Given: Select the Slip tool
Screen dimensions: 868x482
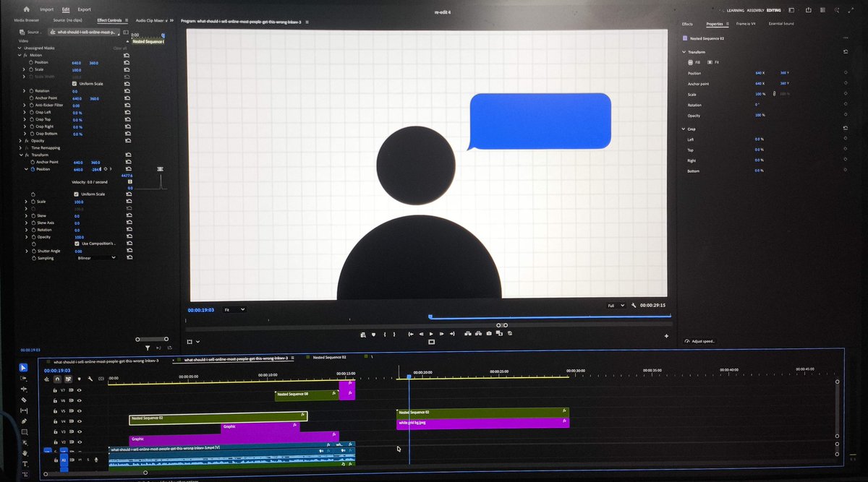Looking at the screenshot, I should coord(23,410).
